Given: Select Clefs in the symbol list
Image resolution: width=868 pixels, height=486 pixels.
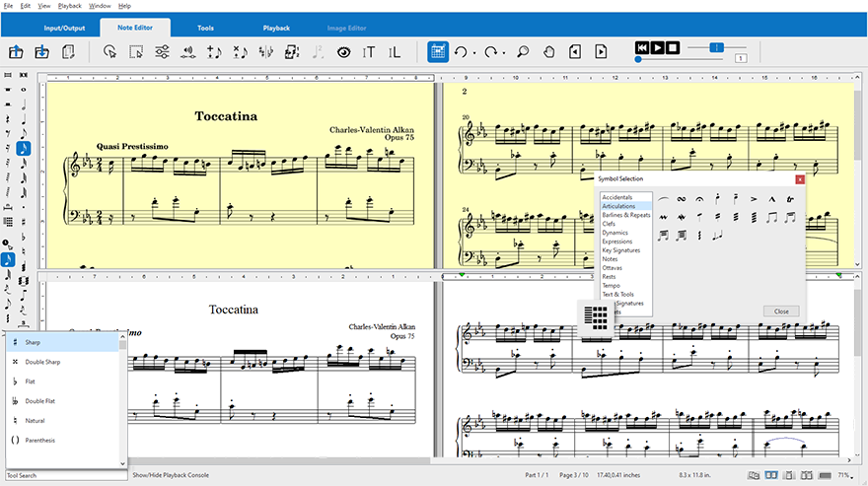Looking at the screenshot, I should click(609, 224).
